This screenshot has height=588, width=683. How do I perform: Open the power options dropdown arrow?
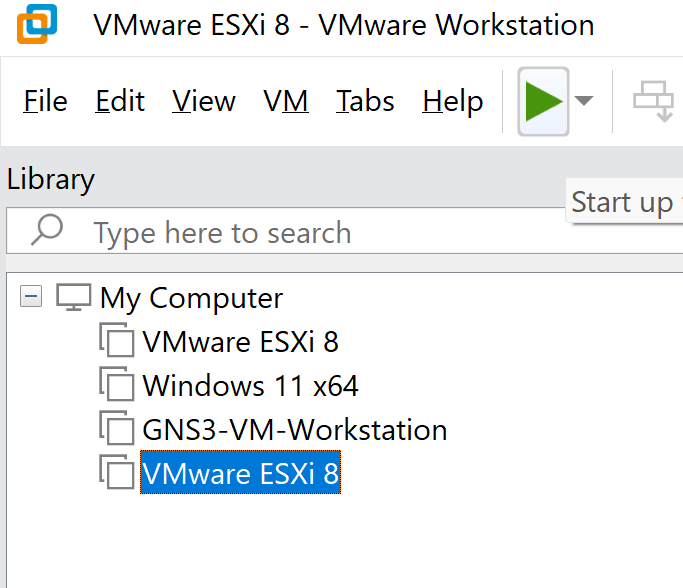pos(585,101)
